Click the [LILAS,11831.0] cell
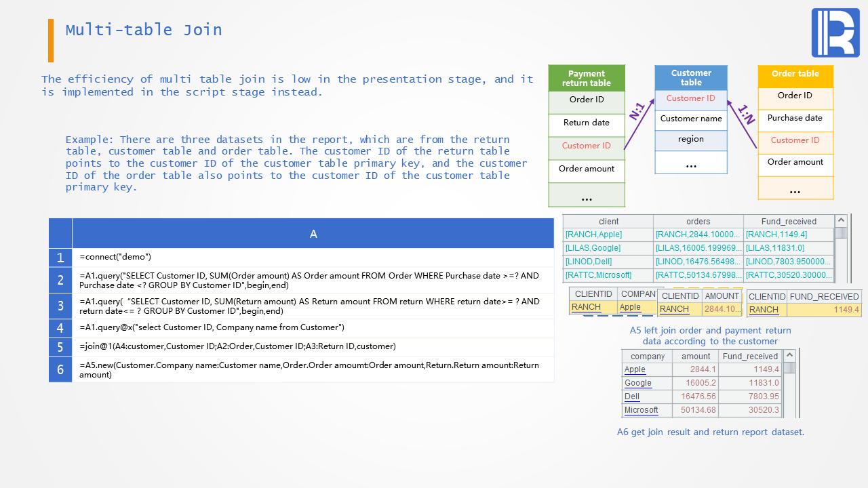Image resolution: width=868 pixels, height=488 pixels. 789,248
